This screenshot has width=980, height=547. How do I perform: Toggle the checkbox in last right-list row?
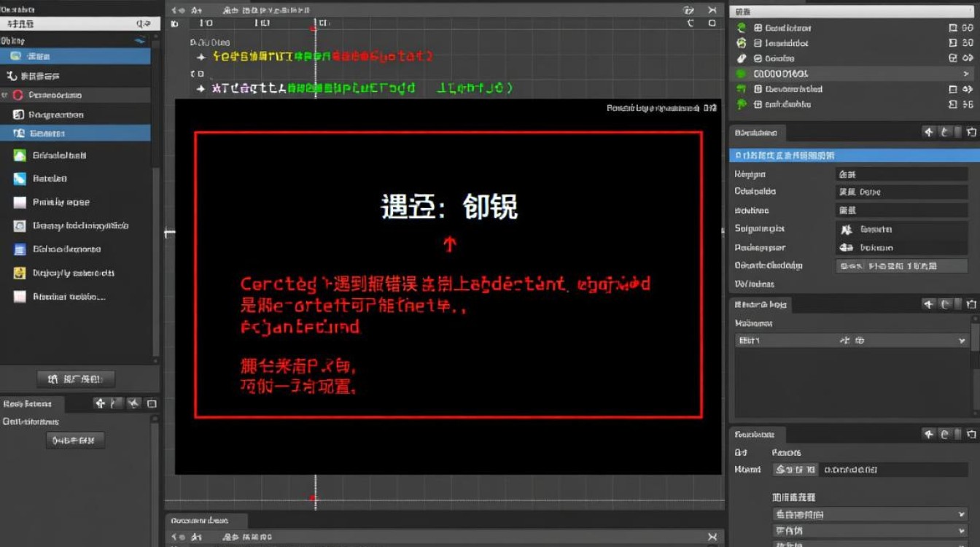tap(952, 104)
